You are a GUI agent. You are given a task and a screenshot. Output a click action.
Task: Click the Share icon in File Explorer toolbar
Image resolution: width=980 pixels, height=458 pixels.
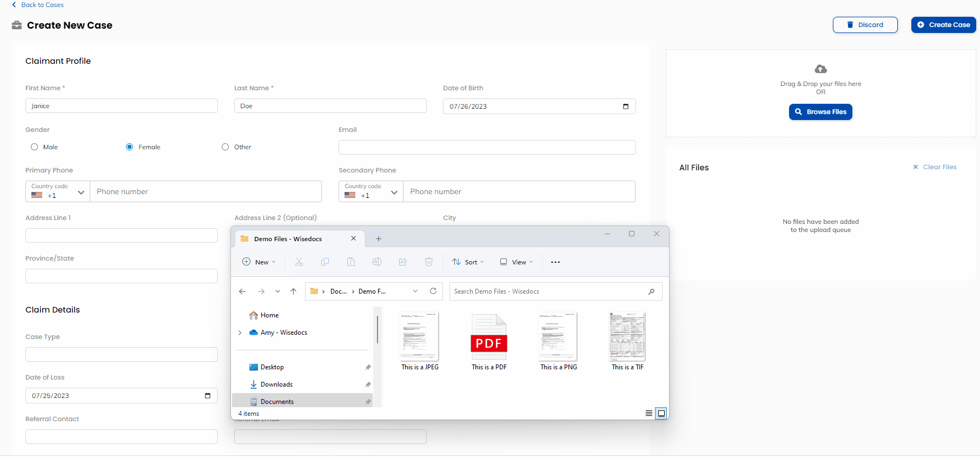pos(403,262)
